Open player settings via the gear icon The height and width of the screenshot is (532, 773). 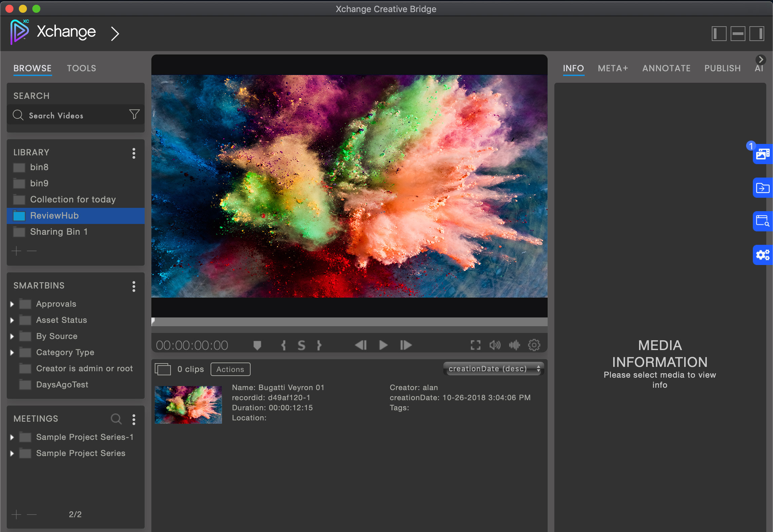[x=534, y=345]
